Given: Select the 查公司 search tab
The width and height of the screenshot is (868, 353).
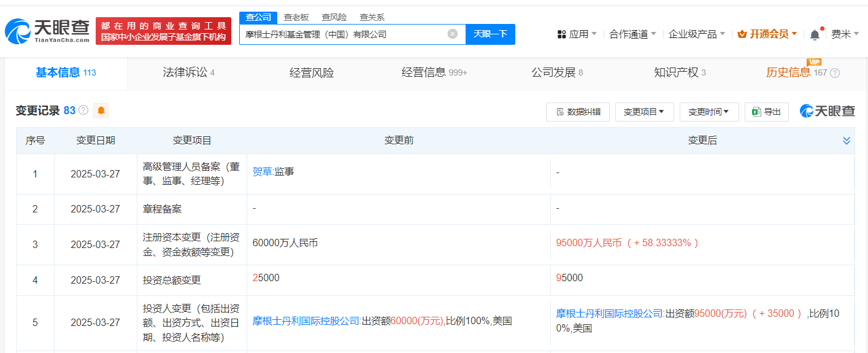Looking at the screenshot, I should pos(258,17).
